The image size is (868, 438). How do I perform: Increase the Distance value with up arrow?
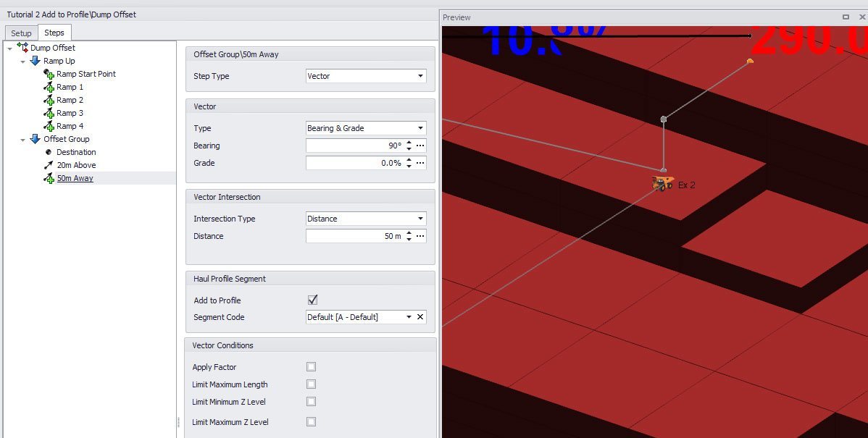click(409, 233)
